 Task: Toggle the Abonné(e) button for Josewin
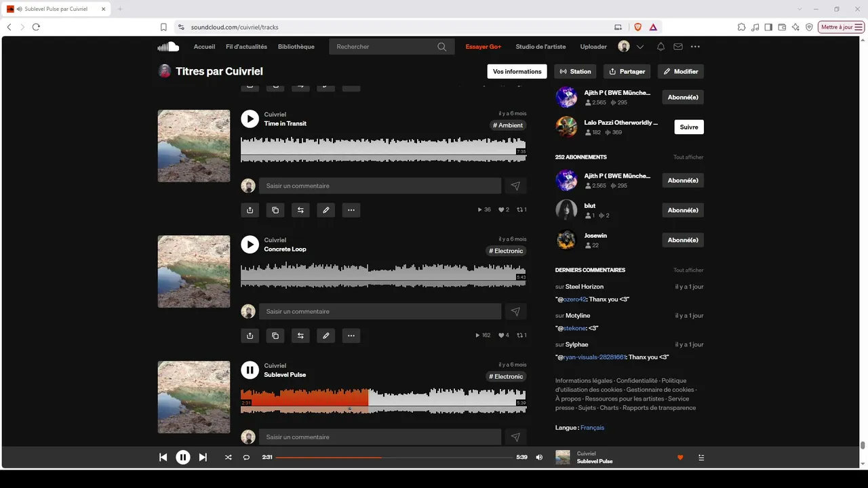[x=683, y=240]
